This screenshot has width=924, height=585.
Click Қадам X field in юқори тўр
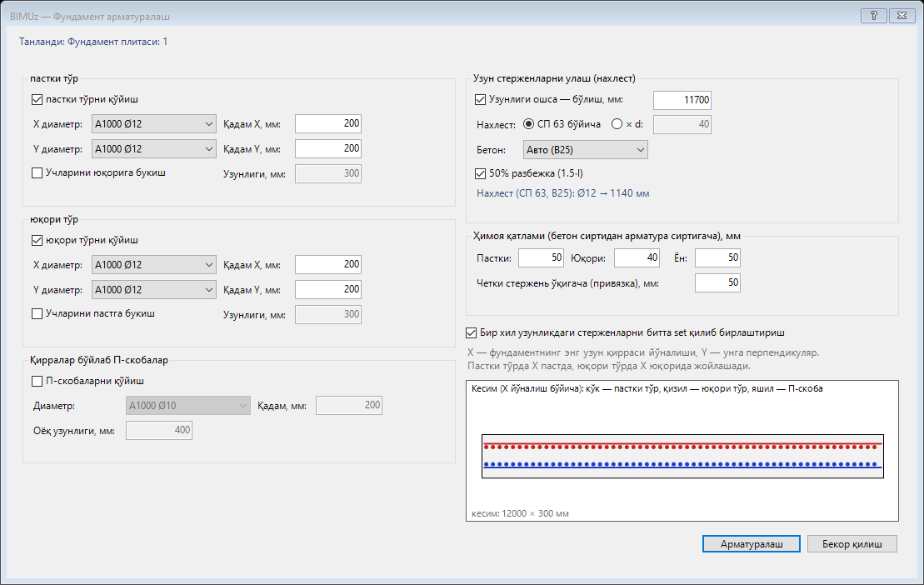click(x=328, y=264)
